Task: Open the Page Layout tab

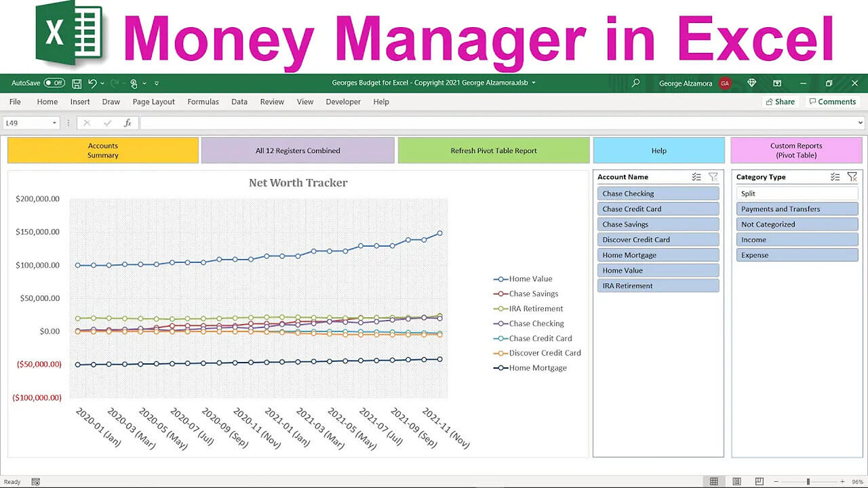Action: click(154, 102)
